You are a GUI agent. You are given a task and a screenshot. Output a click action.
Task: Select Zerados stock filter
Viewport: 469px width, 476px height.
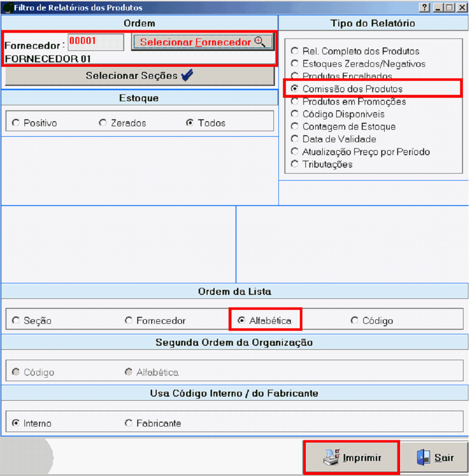103,123
